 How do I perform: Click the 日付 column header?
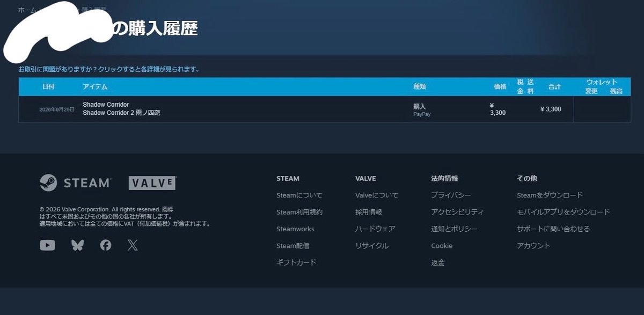coord(48,86)
